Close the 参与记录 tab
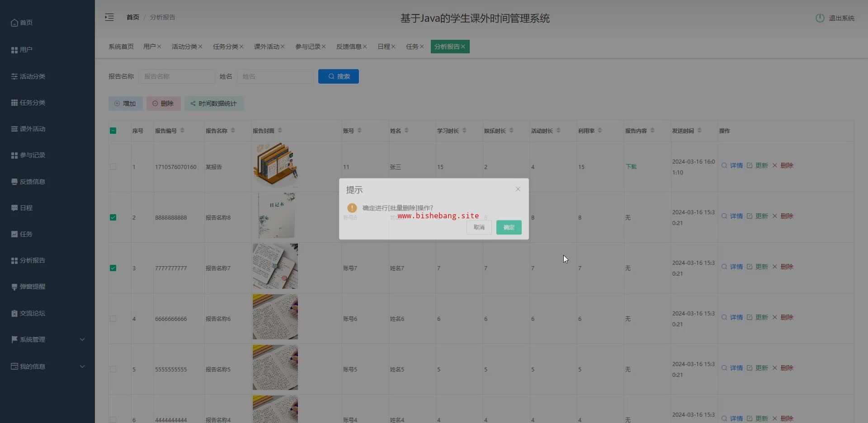 (x=324, y=47)
